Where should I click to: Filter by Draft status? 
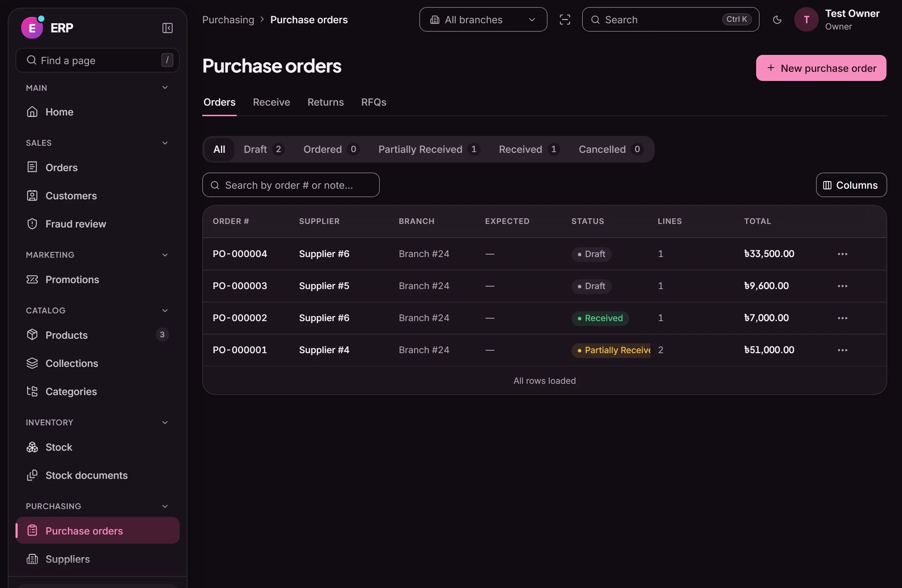coord(264,150)
